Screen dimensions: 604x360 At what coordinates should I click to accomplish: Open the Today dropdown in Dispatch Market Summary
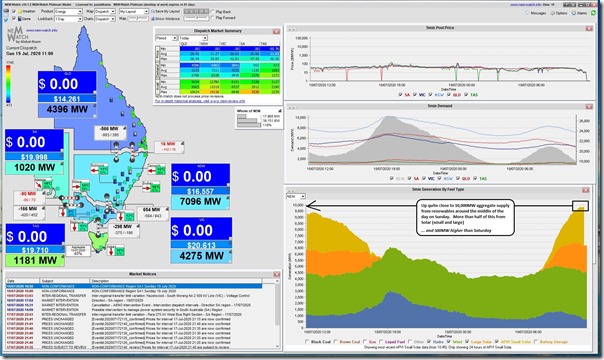click(x=193, y=38)
